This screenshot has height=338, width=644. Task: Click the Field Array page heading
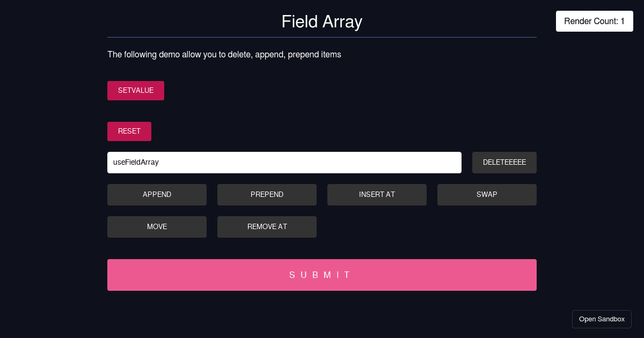(x=321, y=22)
